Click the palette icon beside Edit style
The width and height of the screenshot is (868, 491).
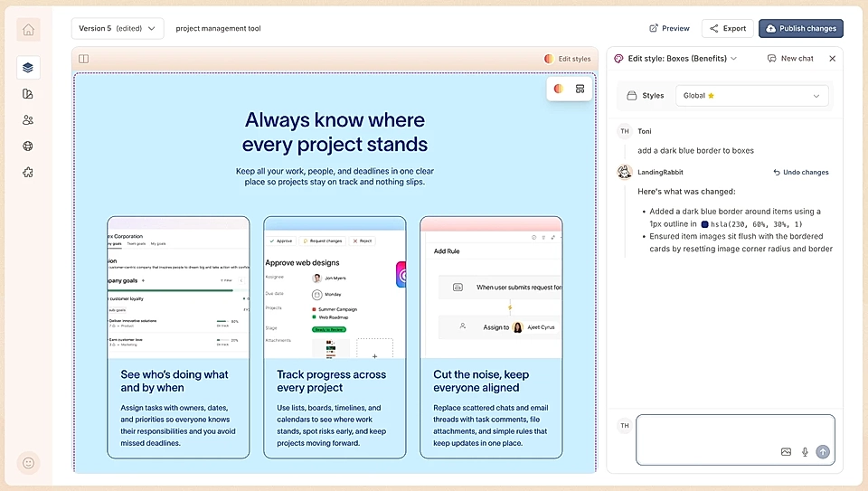click(618, 58)
